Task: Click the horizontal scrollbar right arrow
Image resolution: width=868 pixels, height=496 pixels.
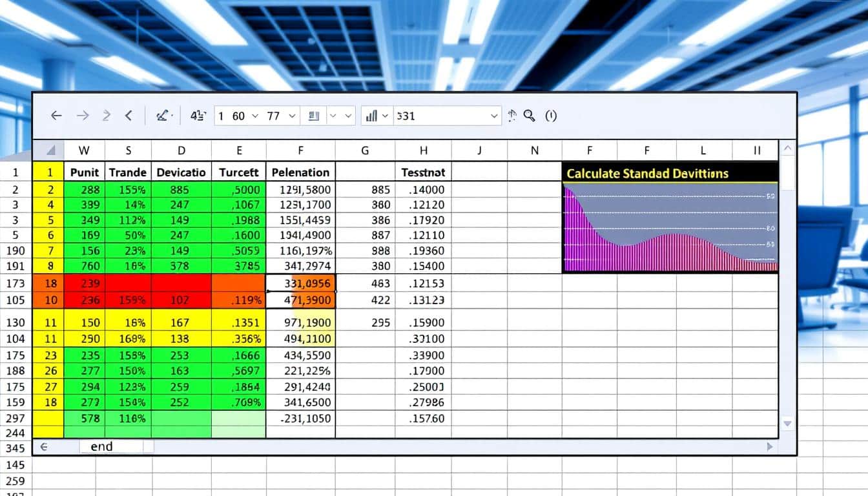Action: point(769,446)
